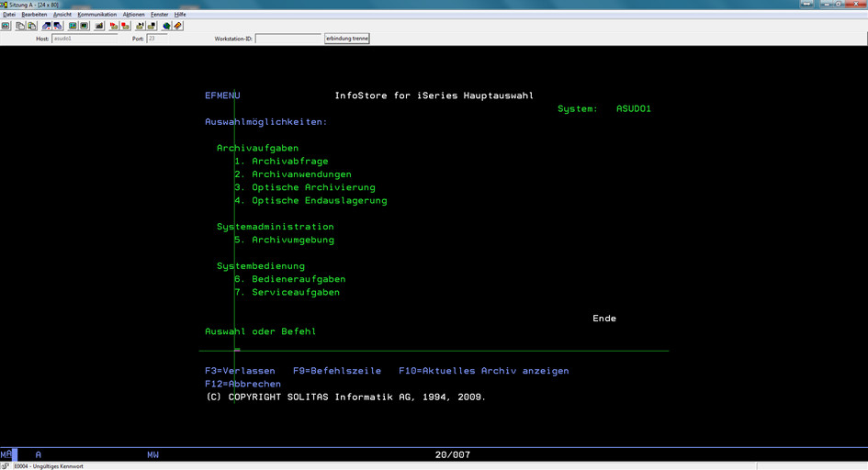Open the Kommunikation menu

point(96,15)
